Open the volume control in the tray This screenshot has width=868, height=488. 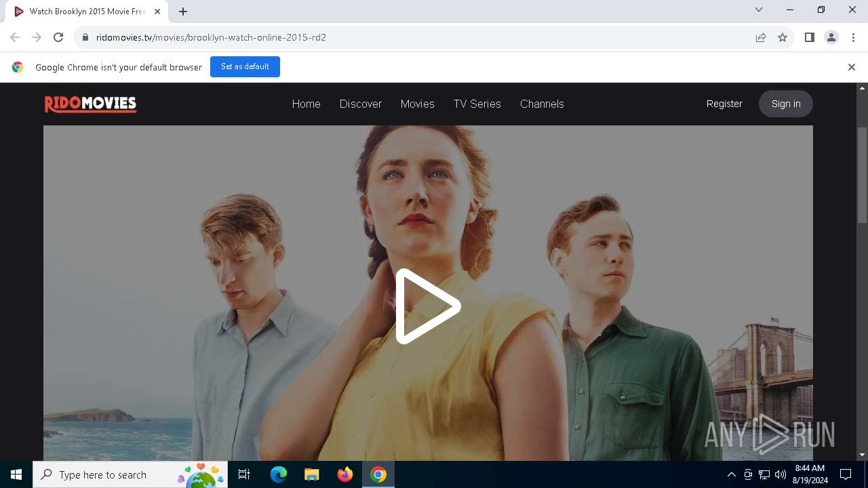click(x=781, y=474)
